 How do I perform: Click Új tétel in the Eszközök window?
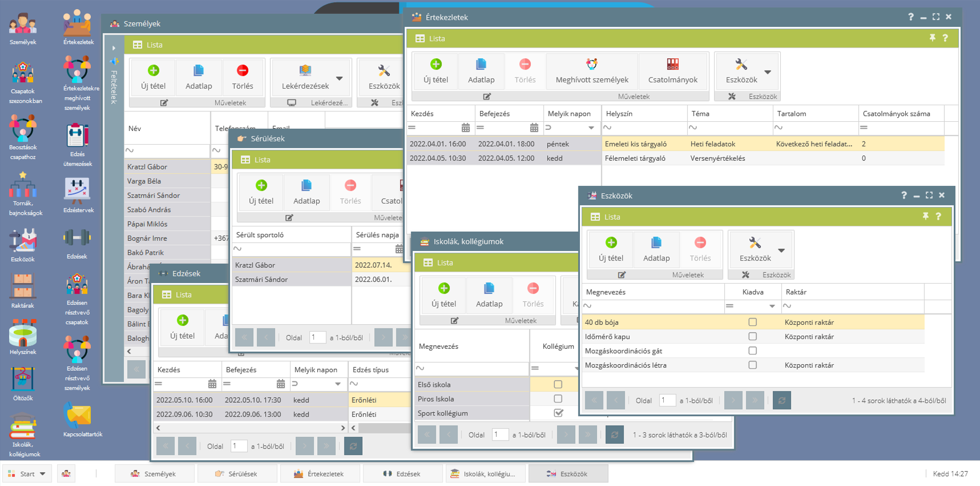(x=610, y=249)
